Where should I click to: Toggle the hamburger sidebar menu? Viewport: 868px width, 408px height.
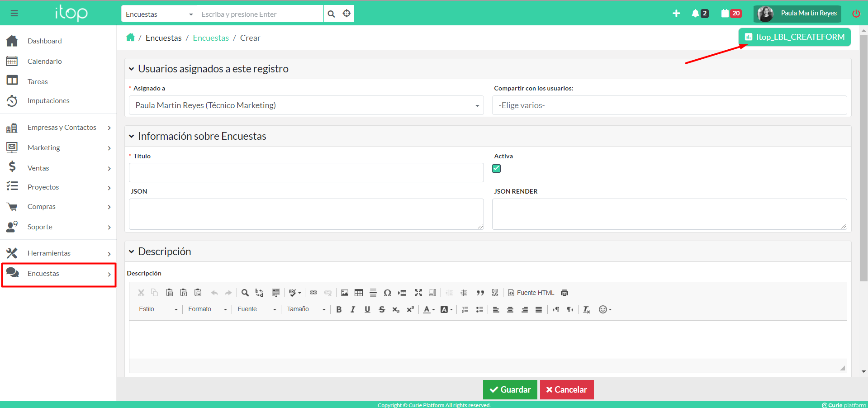coord(14,14)
